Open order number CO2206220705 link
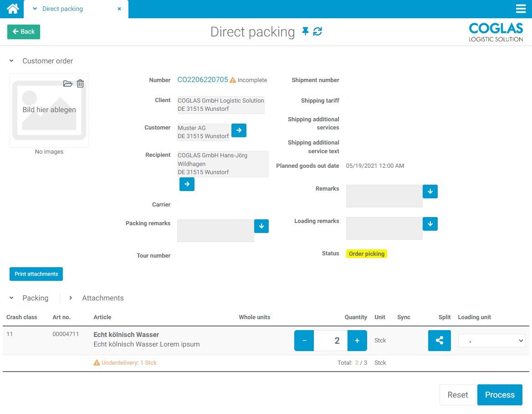This screenshot has width=532, height=414. (x=202, y=80)
